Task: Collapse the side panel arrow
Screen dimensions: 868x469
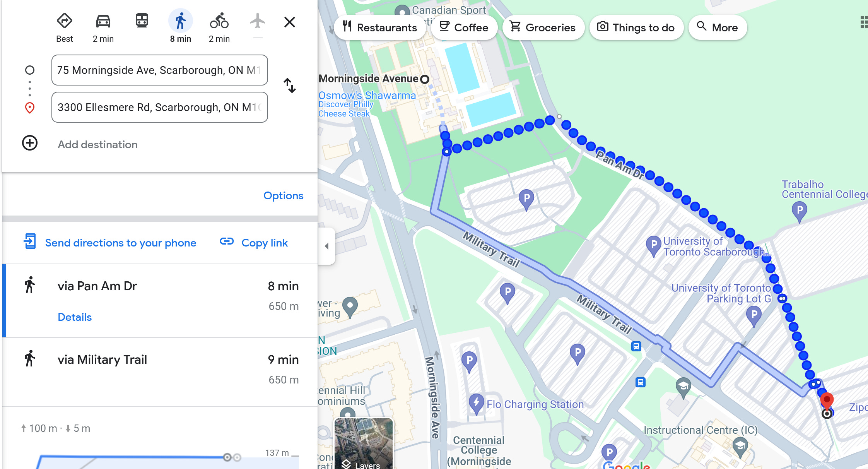Action: click(x=327, y=246)
